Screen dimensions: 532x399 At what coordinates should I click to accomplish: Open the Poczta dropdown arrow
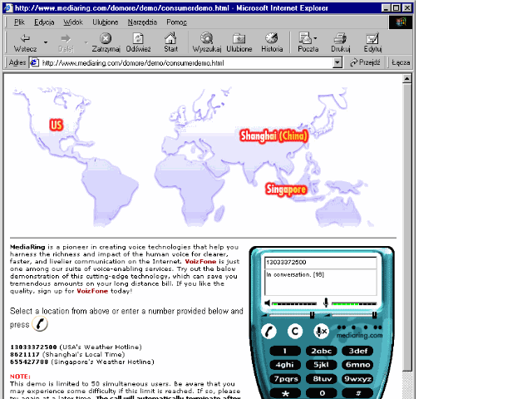tap(316, 38)
